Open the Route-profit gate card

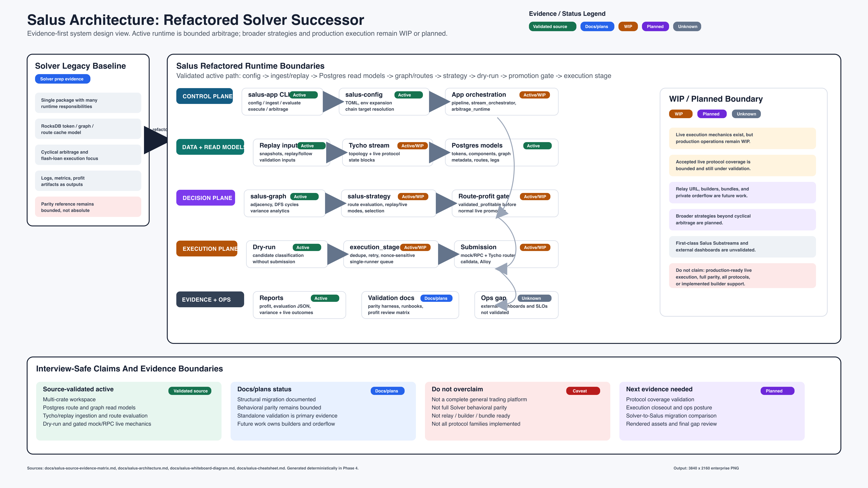pyautogui.click(x=505, y=203)
